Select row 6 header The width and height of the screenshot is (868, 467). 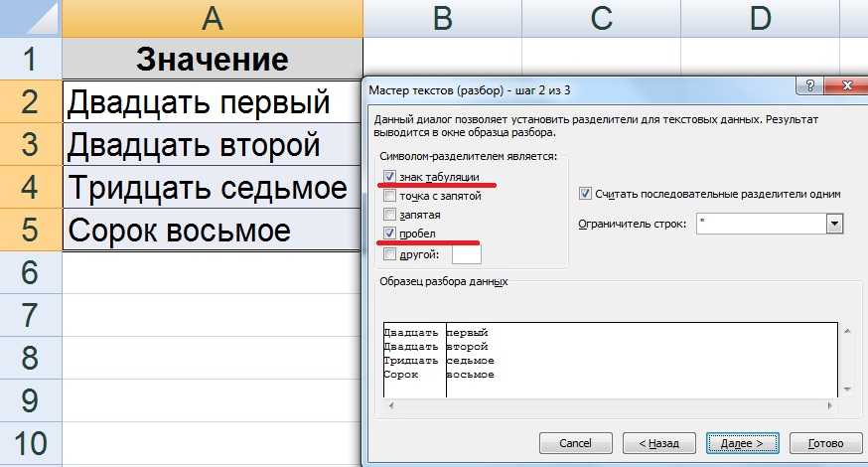pos(31,272)
